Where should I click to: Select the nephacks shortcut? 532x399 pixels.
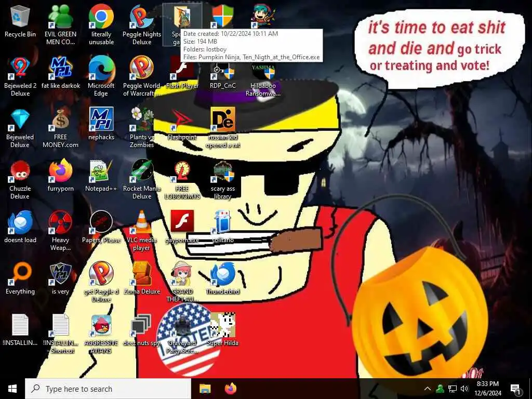click(x=101, y=124)
